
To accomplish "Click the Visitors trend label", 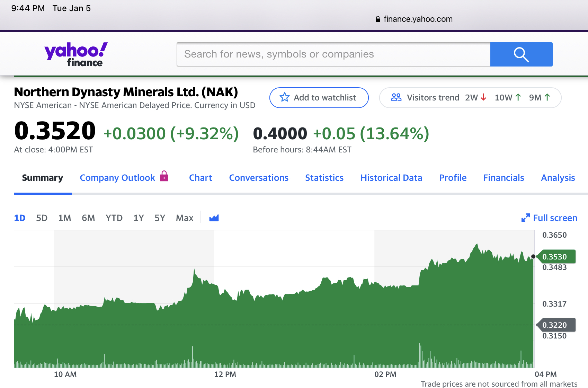I will tap(433, 97).
